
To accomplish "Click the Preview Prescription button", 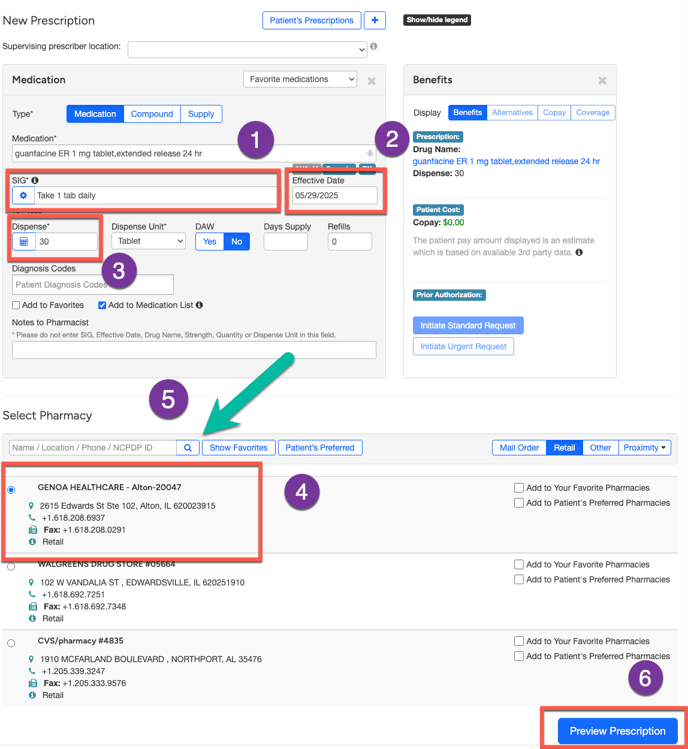I will 617,731.
